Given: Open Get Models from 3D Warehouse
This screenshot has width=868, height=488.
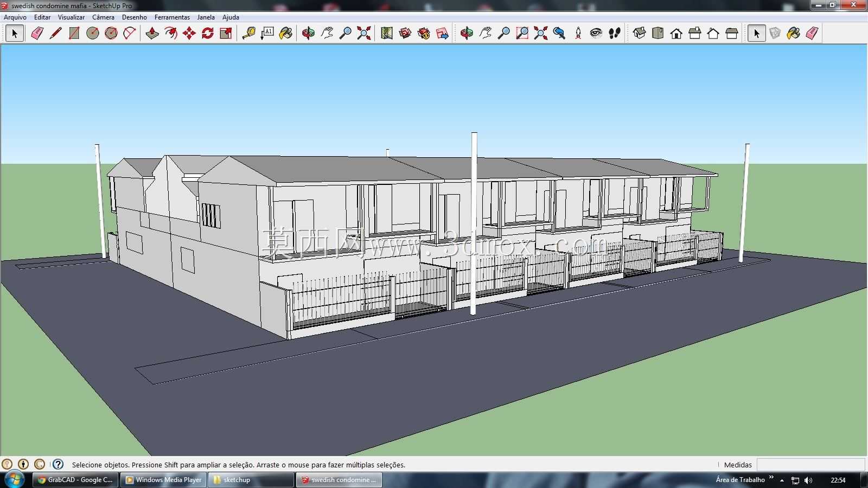Looking at the screenshot, I should click(405, 33).
